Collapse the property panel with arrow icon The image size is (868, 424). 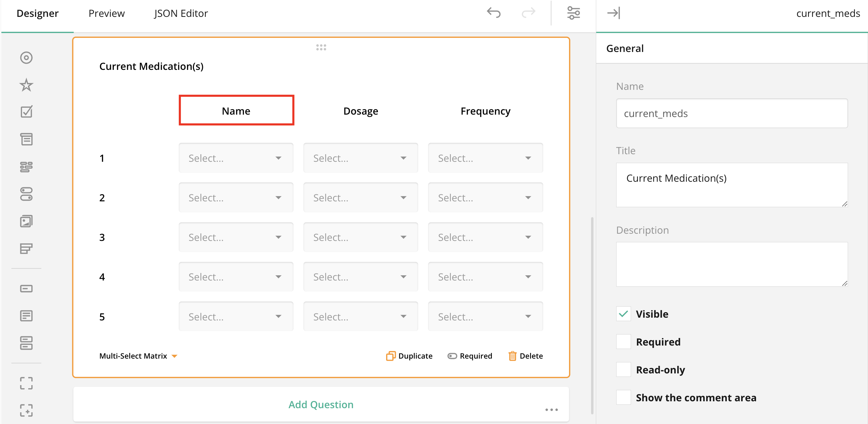pyautogui.click(x=613, y=13)
